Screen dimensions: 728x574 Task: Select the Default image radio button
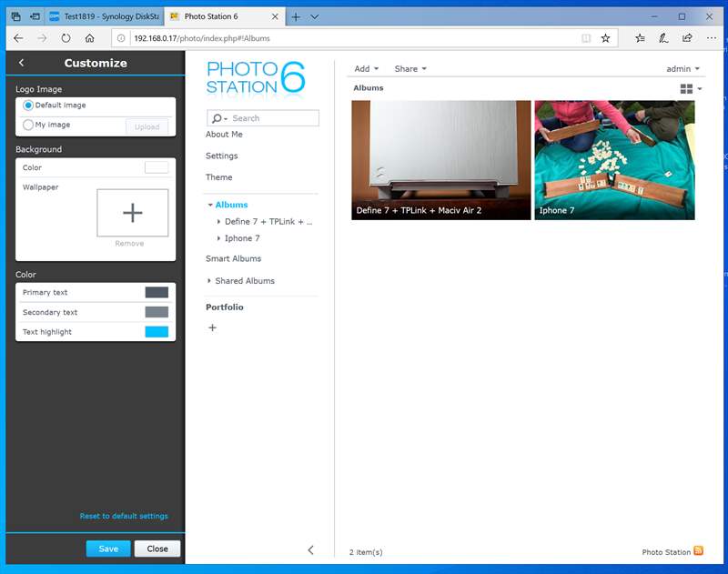28,105
